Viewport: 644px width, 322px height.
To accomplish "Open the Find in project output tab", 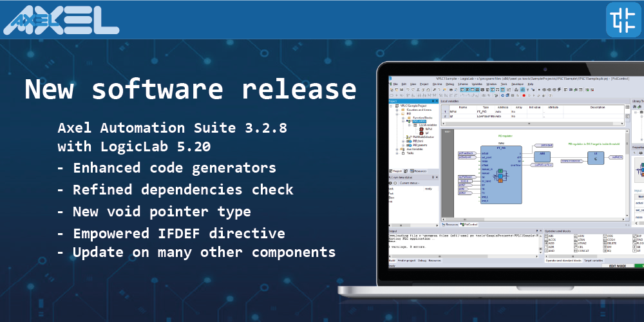I will click(x=406, y=260).
